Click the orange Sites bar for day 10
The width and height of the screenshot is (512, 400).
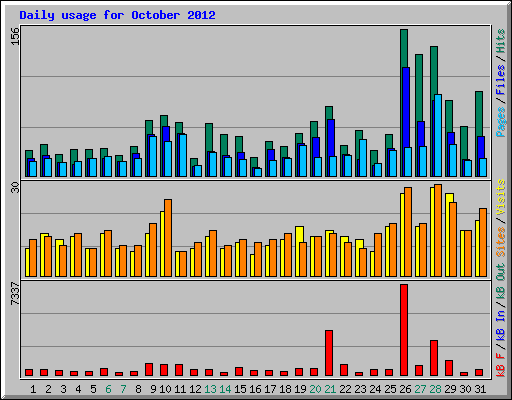pos(168,238)
